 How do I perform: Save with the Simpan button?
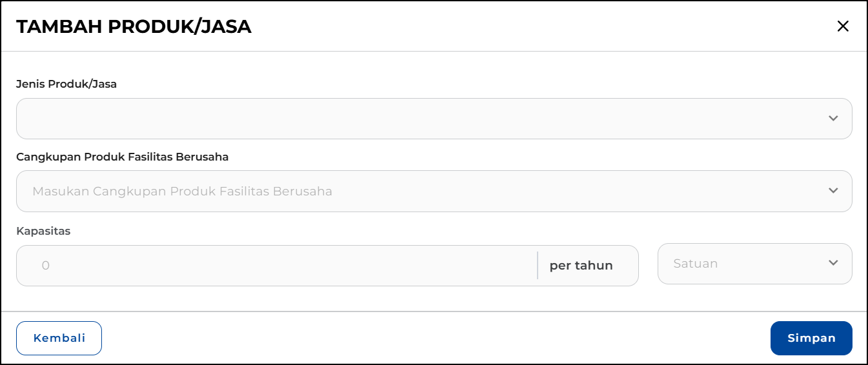[x=811, y=338]
